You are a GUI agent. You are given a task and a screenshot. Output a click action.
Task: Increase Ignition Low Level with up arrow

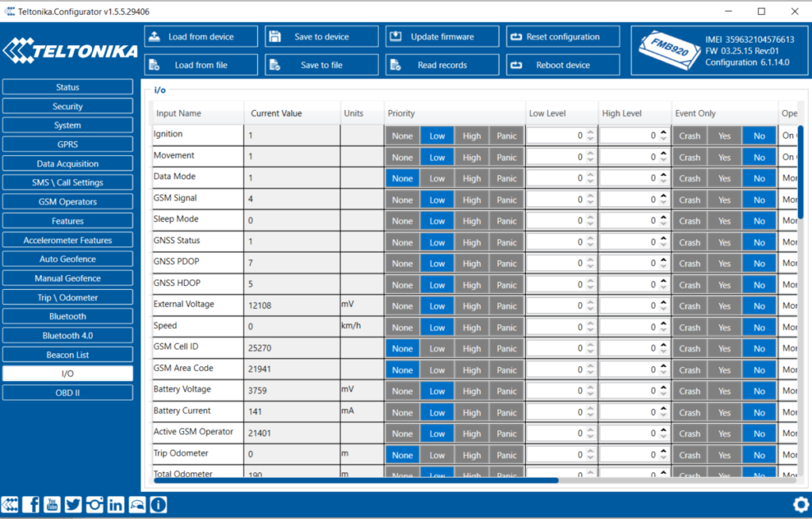(590, 132)
